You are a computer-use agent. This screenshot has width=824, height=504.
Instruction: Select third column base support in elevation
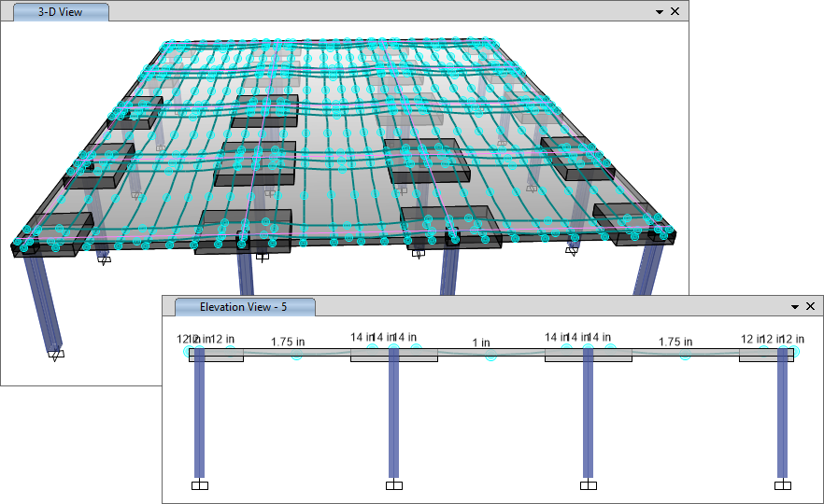point(589,484)
